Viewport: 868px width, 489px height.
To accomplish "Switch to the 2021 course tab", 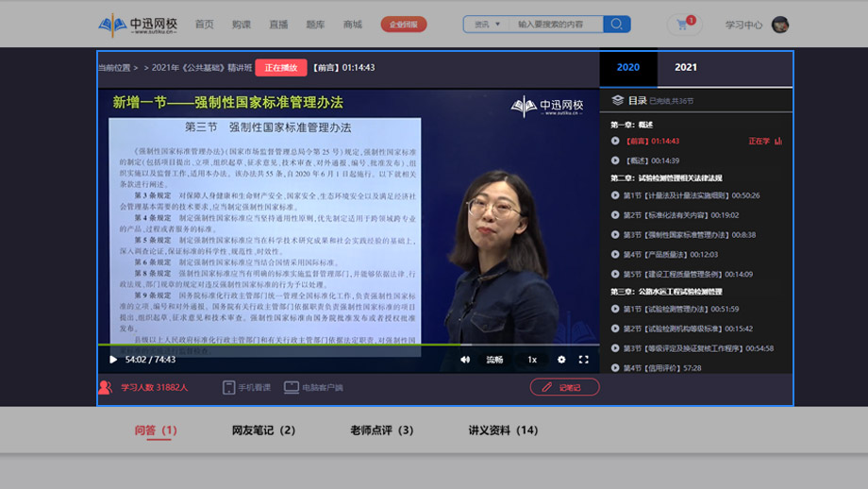I will tap(686, 67).
